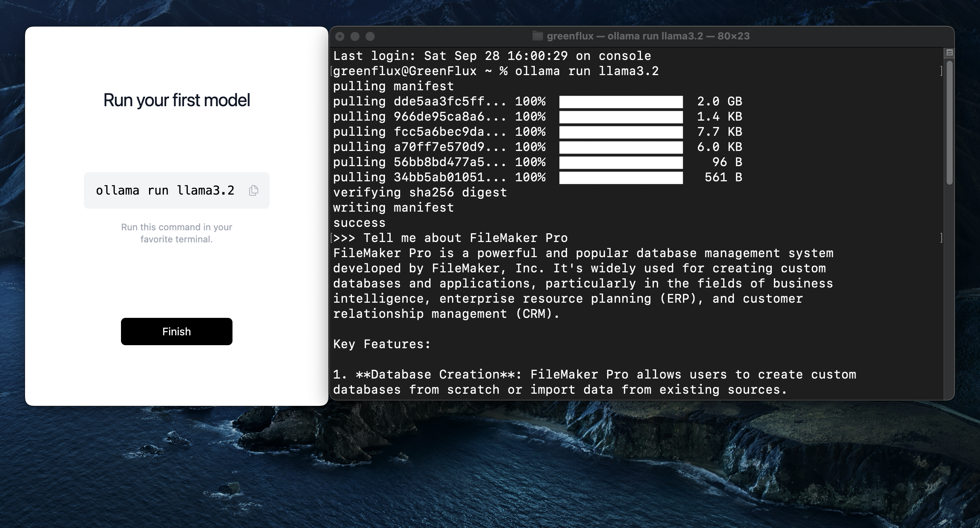Image resolution: width=980 pixels, height=528 pixels.
Task: Minimize the terminal window
Action: tap(355, 36)
